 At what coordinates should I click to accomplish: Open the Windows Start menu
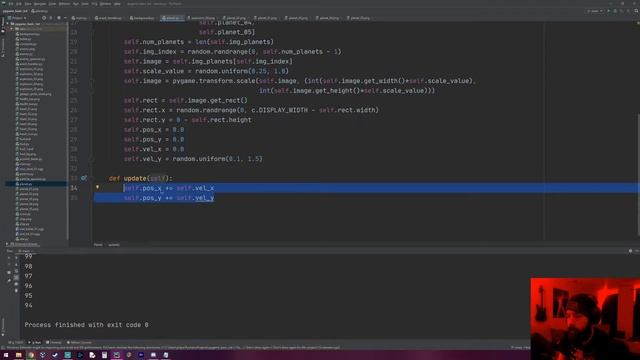coord(6,355)
